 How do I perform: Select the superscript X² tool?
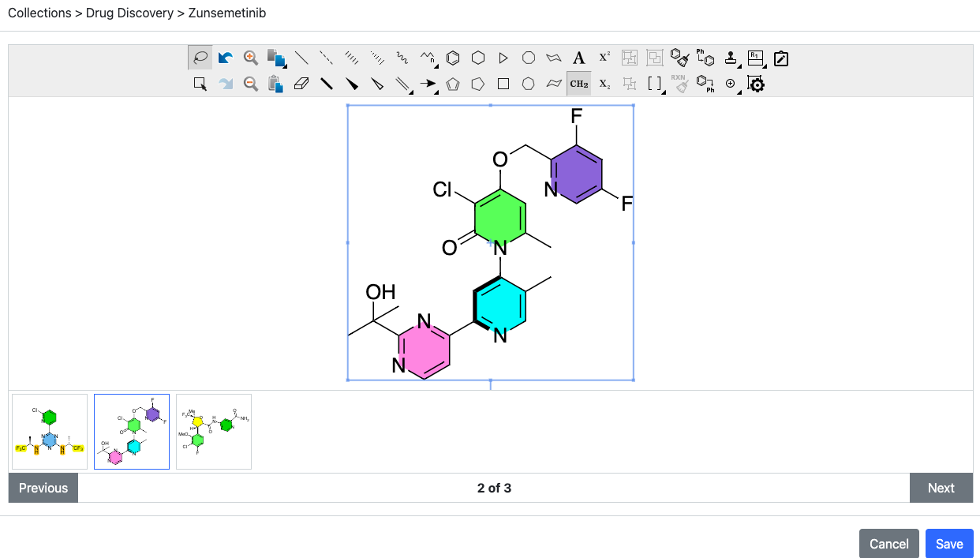coord(604,58)
